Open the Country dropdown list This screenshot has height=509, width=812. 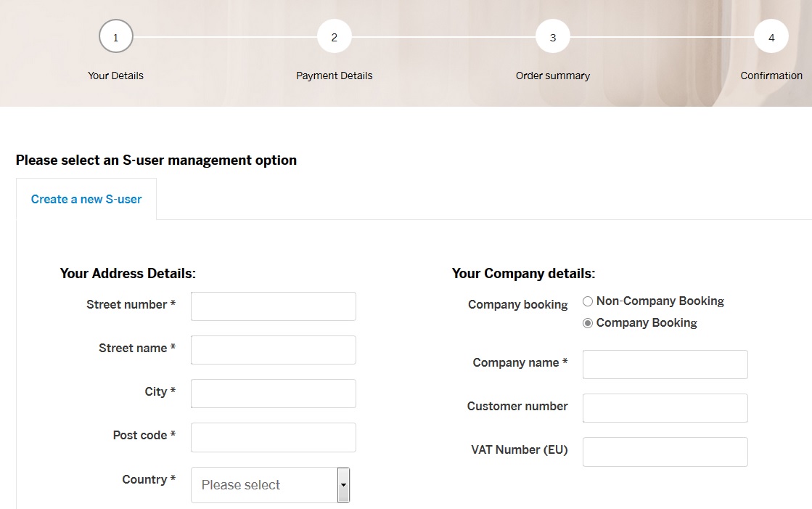(264, 485)
